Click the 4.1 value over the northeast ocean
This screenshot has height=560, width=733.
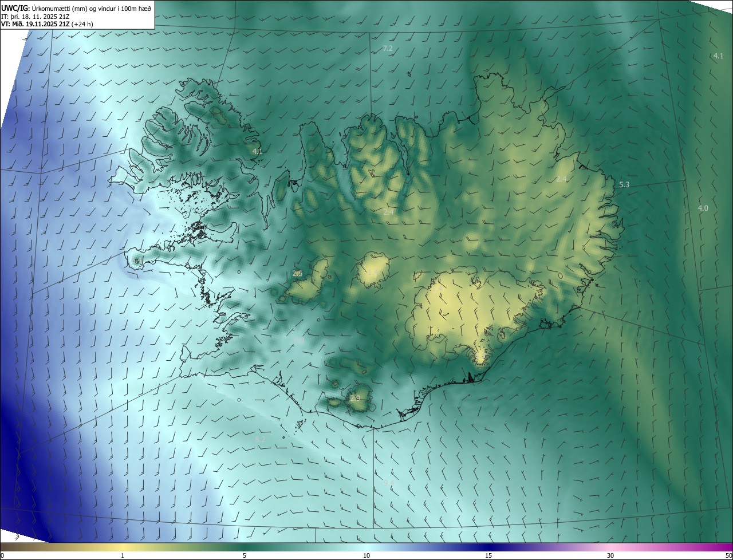pyautogui.click(x=718, y=56)
